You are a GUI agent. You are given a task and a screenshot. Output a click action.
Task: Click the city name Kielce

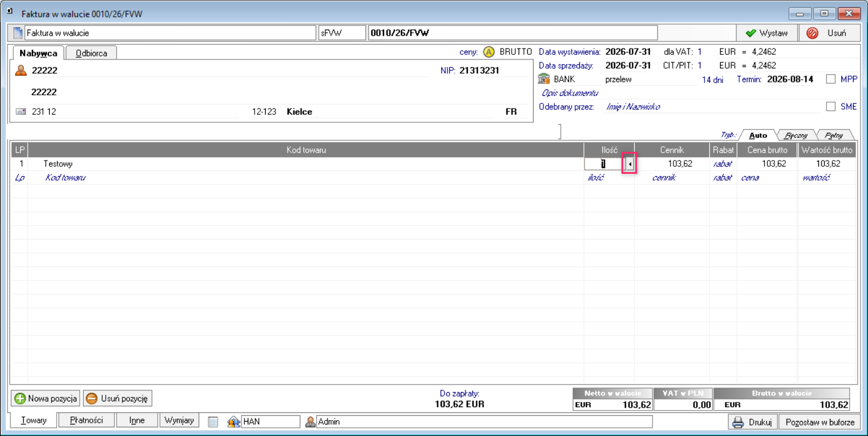299,111
